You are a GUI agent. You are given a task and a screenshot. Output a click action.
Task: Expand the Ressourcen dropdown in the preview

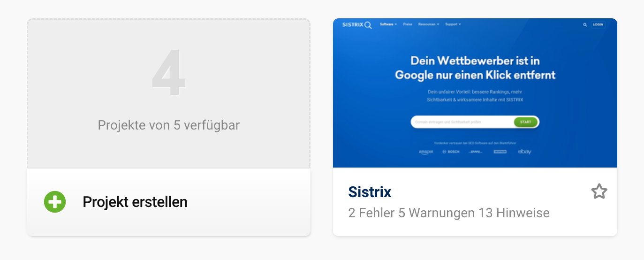click(x=429, y=24)
